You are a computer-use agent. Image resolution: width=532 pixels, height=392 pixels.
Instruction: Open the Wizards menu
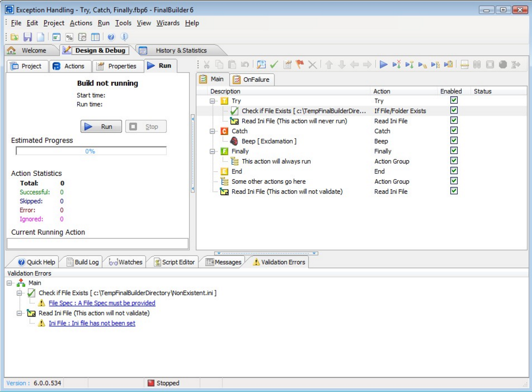click(x=168, y=23)
